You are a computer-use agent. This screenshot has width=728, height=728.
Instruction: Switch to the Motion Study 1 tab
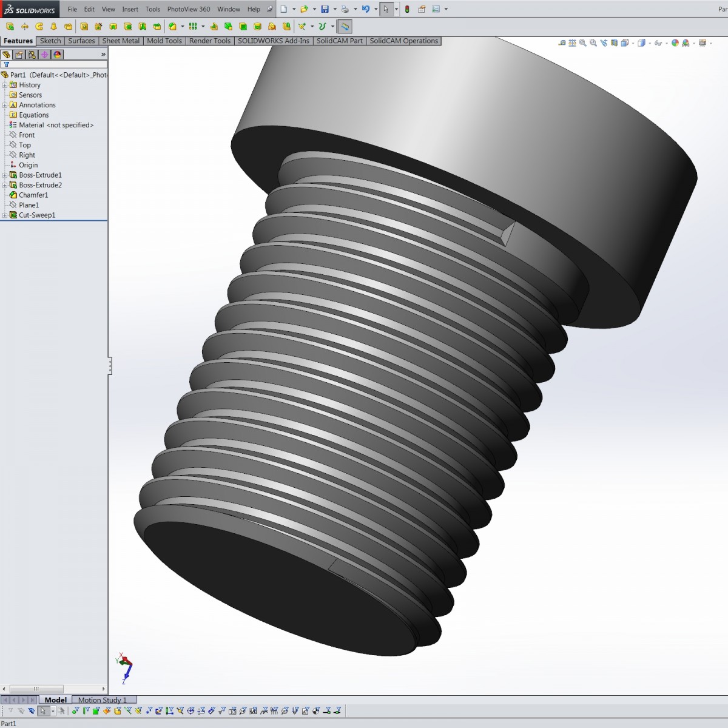(102, 699)
